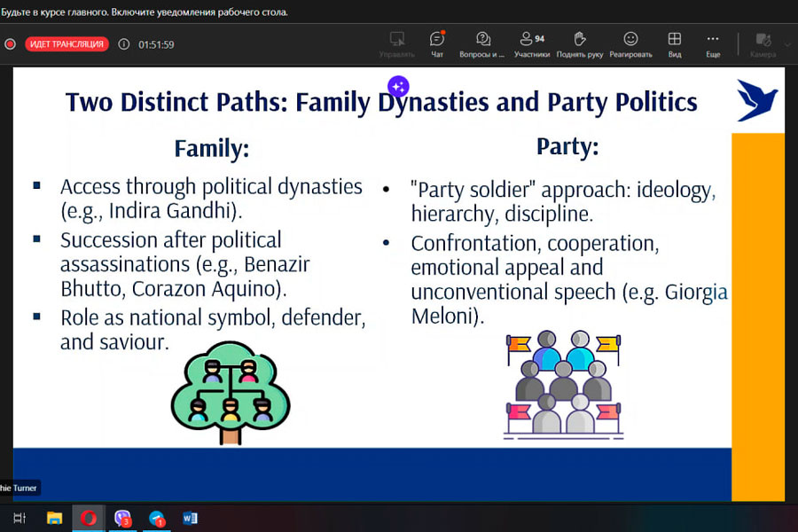Show the Участники participants list
The image size is (798, 532).
click(532, 43)
